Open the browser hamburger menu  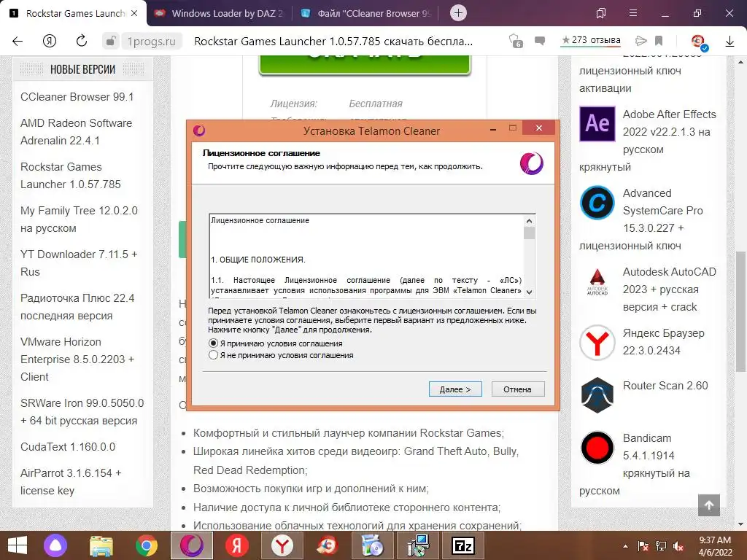tap(633, 13)
